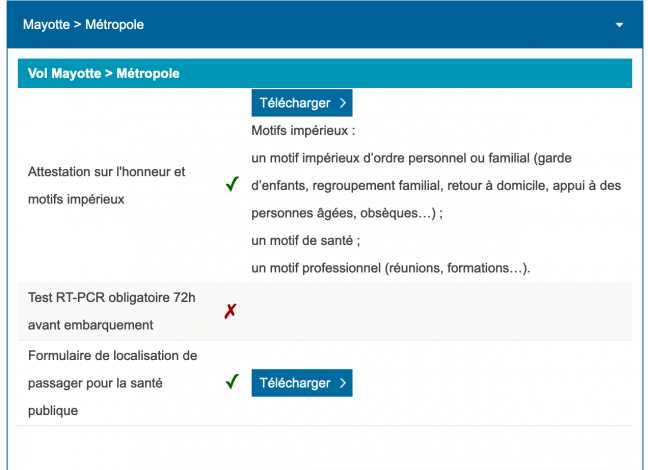Click the Mayotte > Métropole header title
This screenshot has height=470, width=648.
point(83,25)
